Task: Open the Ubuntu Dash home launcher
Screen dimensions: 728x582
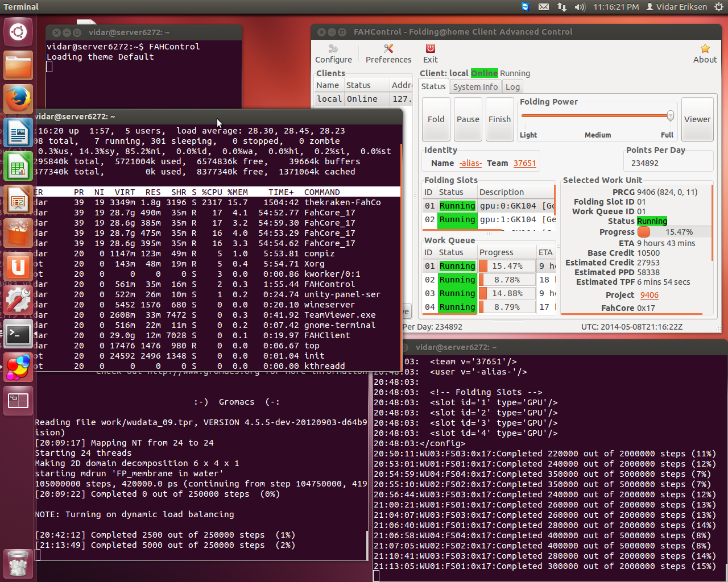Action: coord(18,32)
